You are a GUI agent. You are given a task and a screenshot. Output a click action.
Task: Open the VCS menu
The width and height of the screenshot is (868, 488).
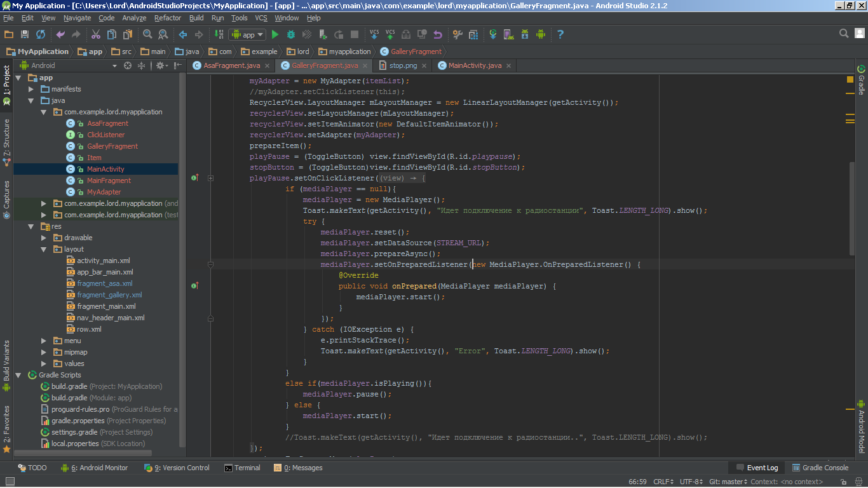point(261,18)
